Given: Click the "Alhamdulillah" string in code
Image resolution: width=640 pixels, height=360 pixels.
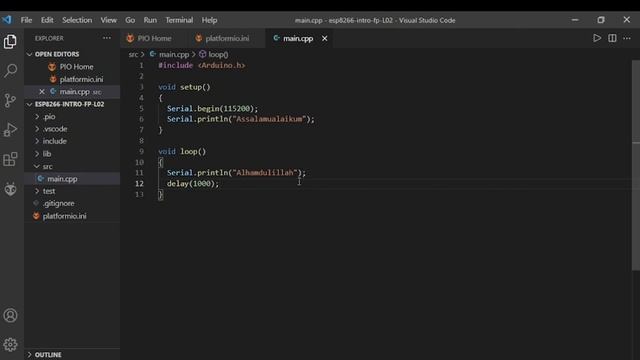Looking at the screenshot, I should click(265, 173).
